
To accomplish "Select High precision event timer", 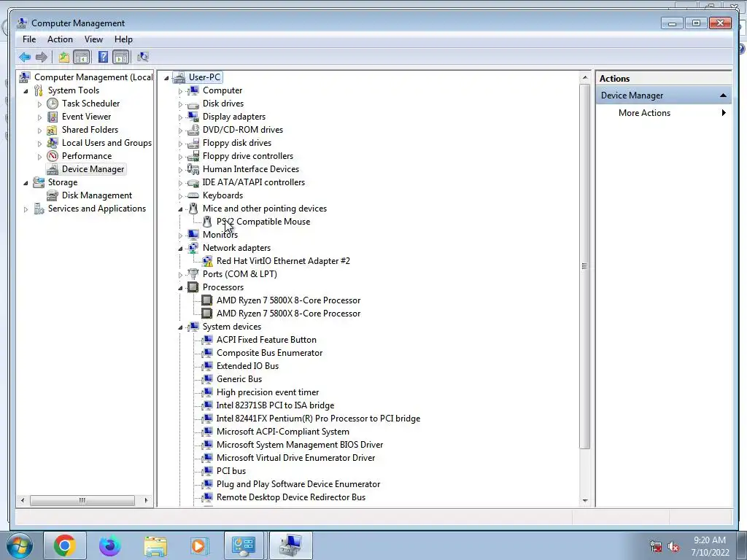I will tap(267, 392).
